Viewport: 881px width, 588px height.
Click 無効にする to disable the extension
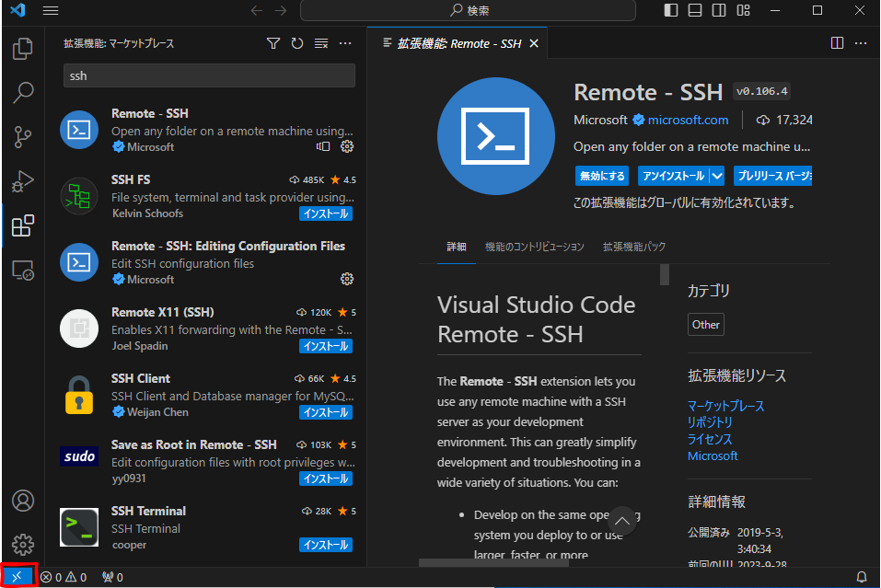[x=602, y=176]
